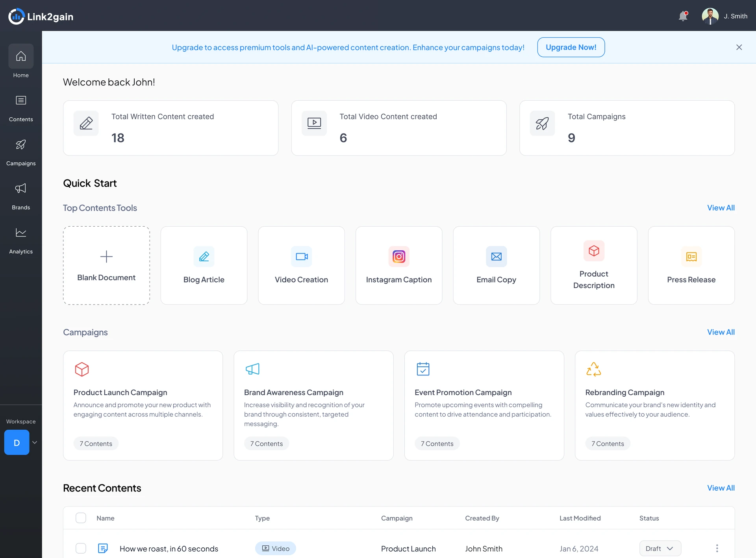Open the Rebranding Campaign card
This screenshot has height=558, width=756.
click(655, 406)
